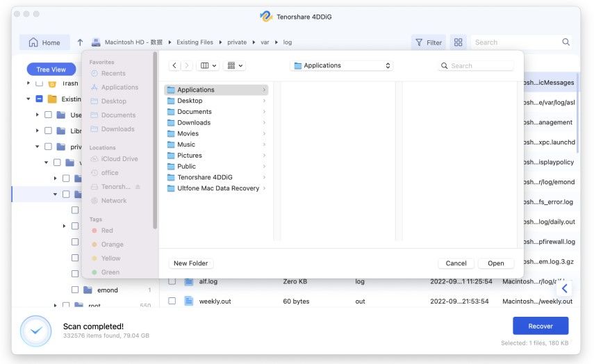Click the Home button icon
Screen dimensions: 594x364
[x=33, y=42]
